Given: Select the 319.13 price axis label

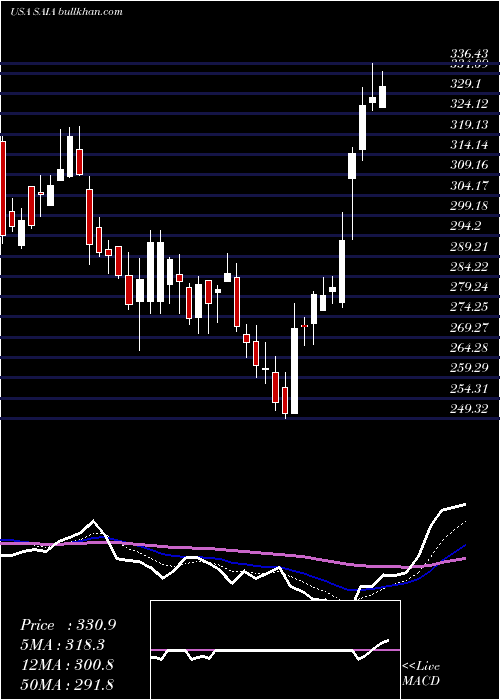Looking at the screenshot, I should [x=469, y=125].
